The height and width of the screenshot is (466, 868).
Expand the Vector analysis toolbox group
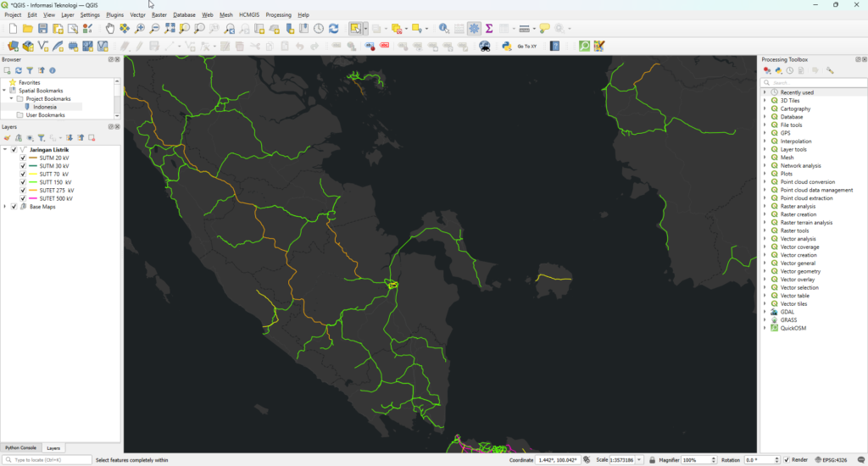pyautogui.click(x=765, y=239)
